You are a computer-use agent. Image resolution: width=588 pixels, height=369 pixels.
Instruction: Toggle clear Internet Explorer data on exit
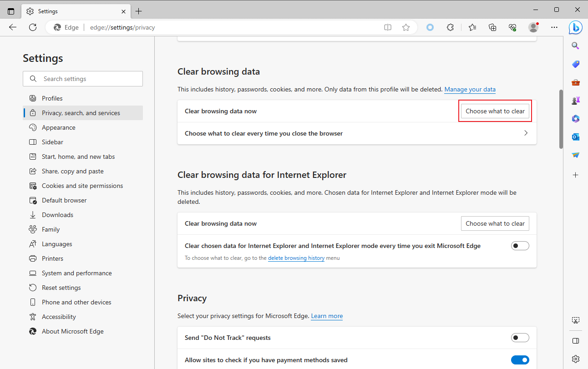point(520,246)
